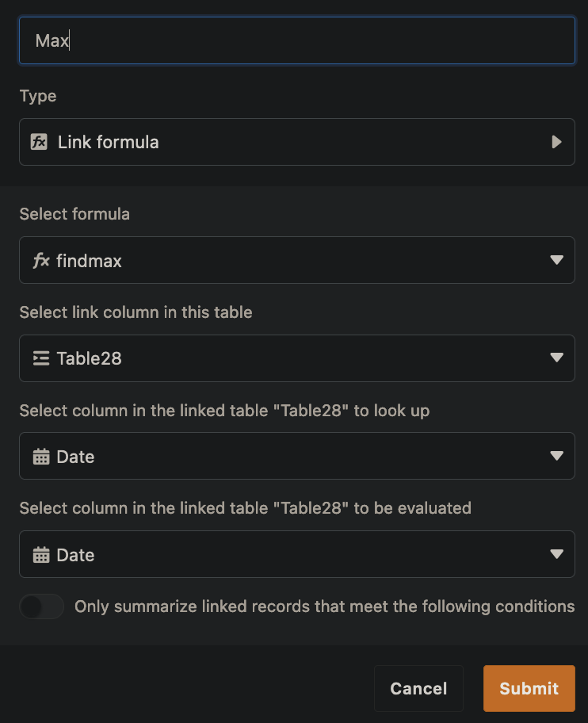Viewport: 588px width, 723px height.
Task: Click the calendar icon in the look up field
Action: pyautogui.click(x=41, y=457)
